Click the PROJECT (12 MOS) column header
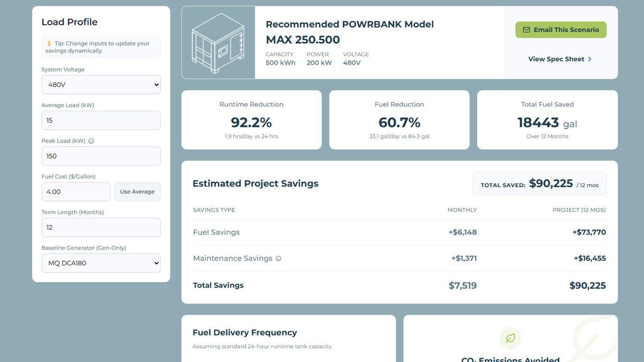 (579, 210)
